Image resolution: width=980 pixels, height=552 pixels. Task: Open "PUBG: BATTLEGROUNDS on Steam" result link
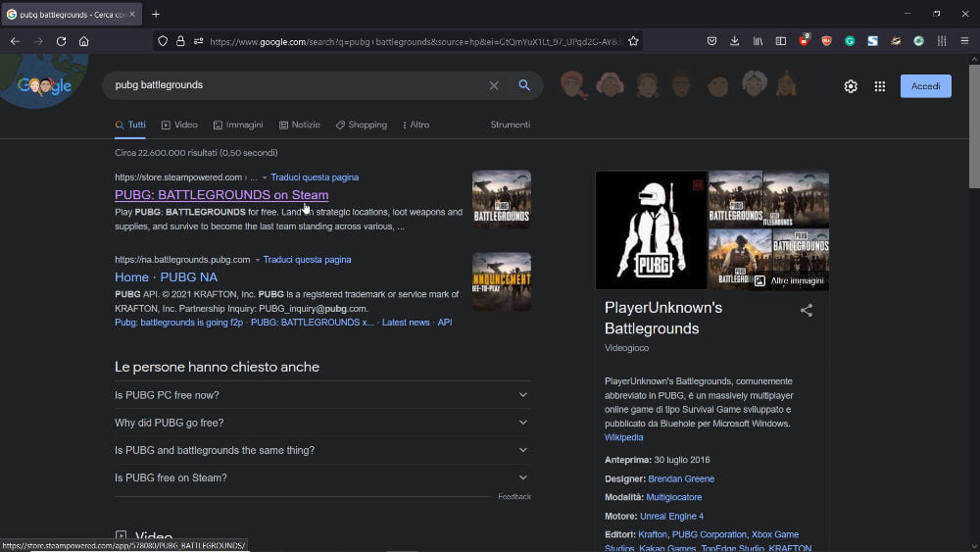pos(221,195)
